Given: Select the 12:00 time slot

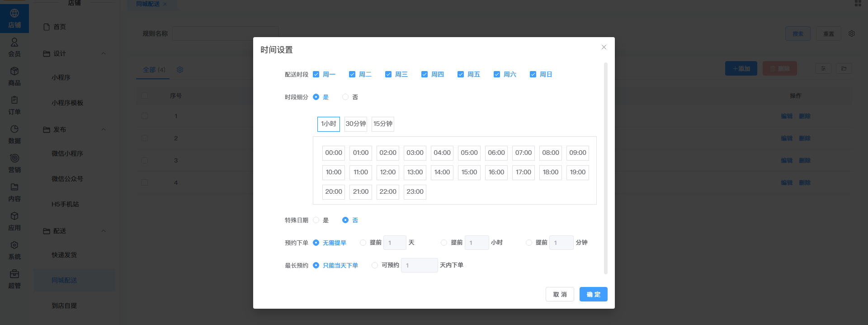Looking at the screenshot, I should [x=388, y=172].
